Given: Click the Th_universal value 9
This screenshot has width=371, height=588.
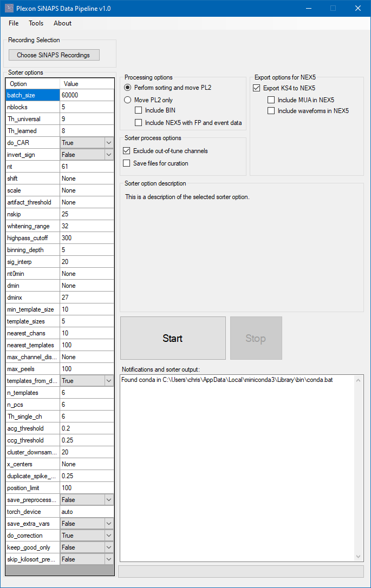Looking at the screenshot, I should 87,119.
